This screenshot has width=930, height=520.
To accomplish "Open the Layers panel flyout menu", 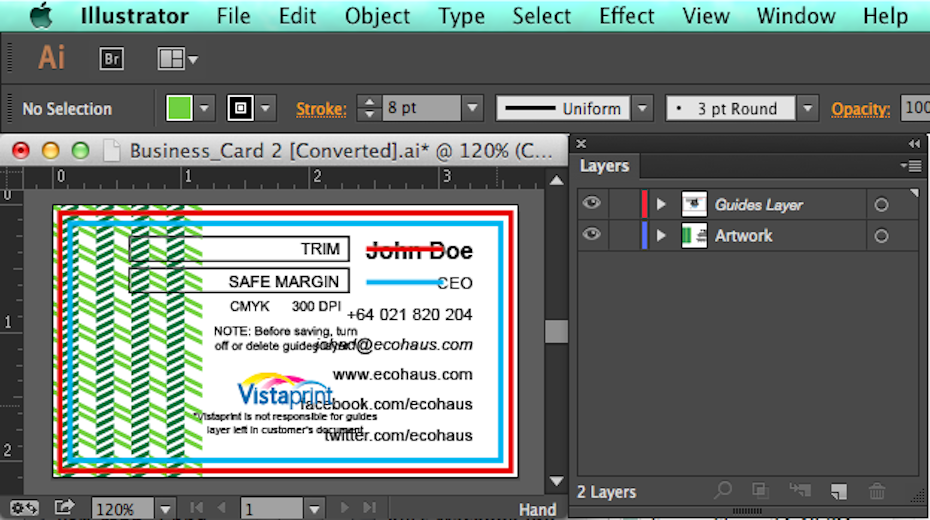I will (910, 166).
